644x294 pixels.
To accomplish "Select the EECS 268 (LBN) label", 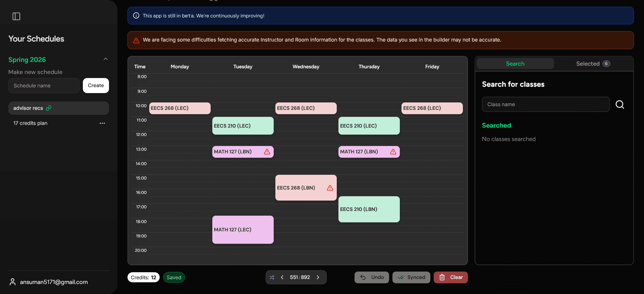I will [x=296, y=188].
